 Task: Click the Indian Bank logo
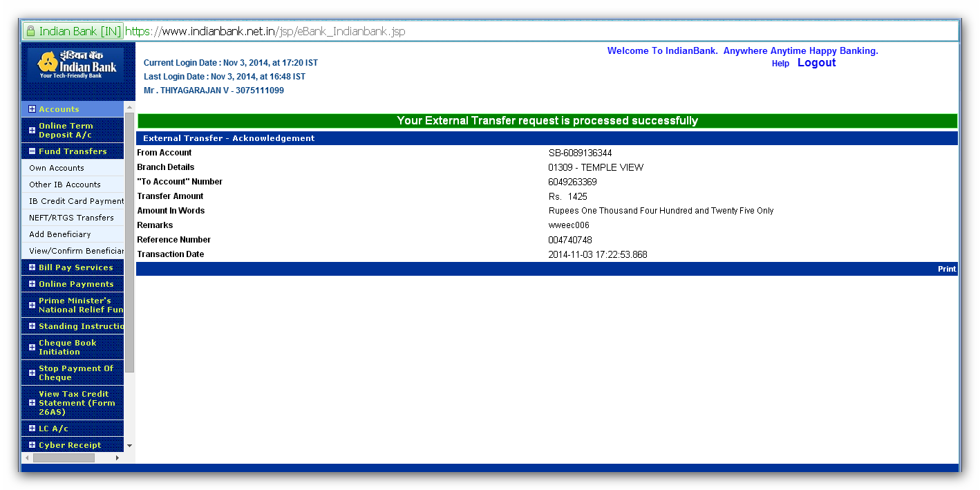77,65
